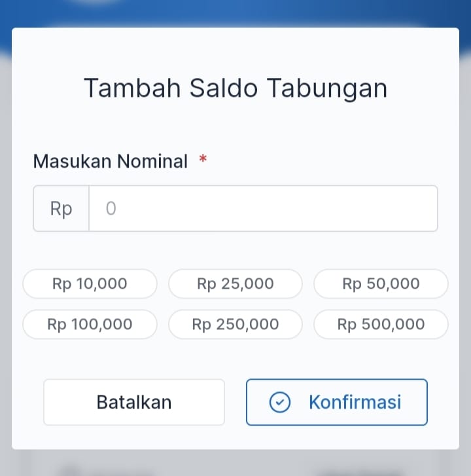This screenshot has height=476, width=471.
Task: Click the Tambah Saldo Tabungan title
Action: click(x=235, y=88)
